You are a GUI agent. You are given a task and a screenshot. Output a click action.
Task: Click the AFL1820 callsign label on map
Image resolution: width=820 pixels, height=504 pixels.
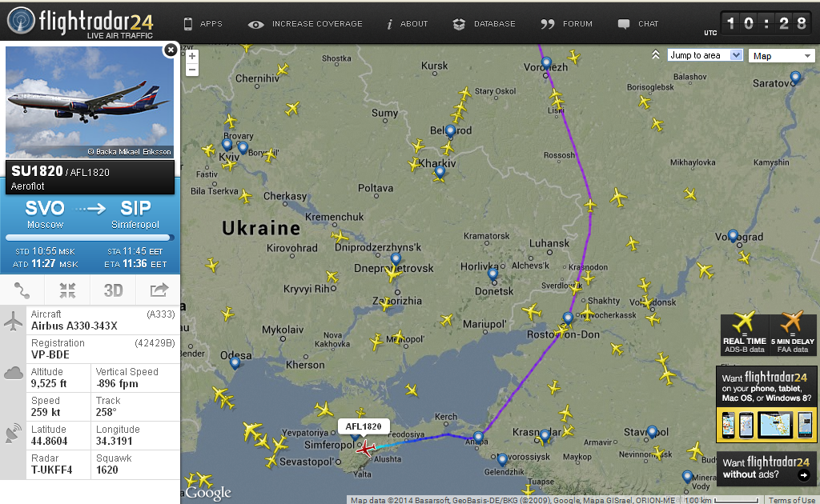tap(364, 426)
